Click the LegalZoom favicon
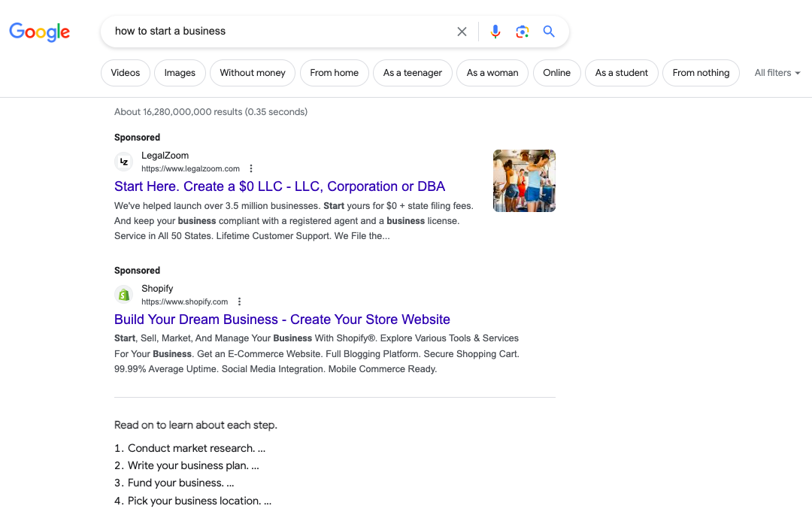 124,162
